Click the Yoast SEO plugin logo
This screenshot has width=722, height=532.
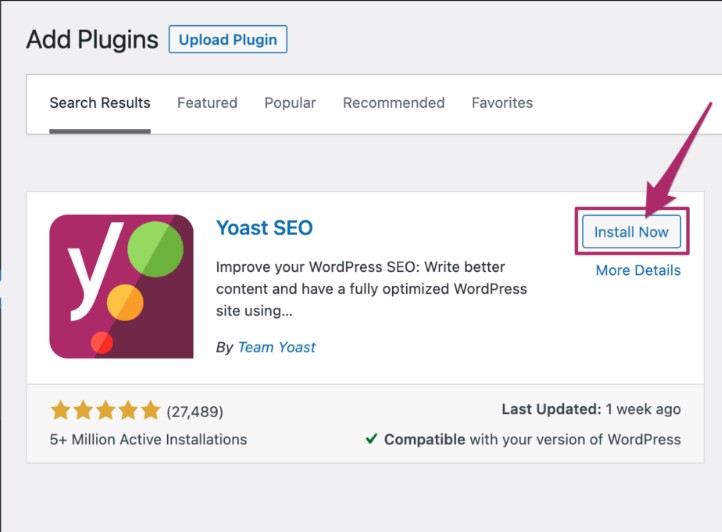tap(121, 286)
